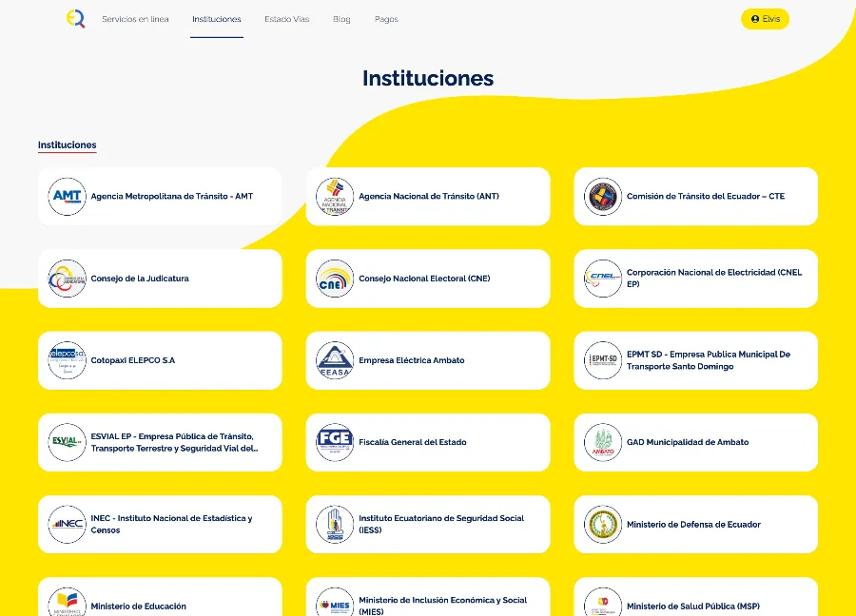Open Corporación Nacional de Electricidad (CNEL EP)

[714, 279]
